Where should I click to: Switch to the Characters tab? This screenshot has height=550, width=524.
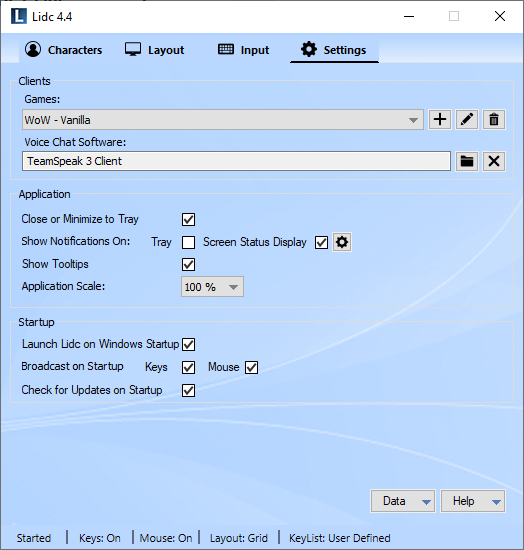(63, 50)
